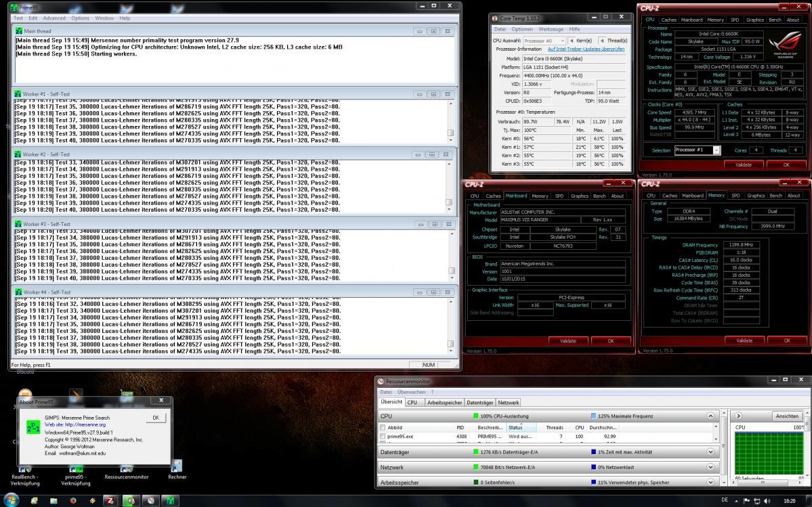Click the clock showing 18:20
The image size is (812, 507).
[x=789, y=501]
